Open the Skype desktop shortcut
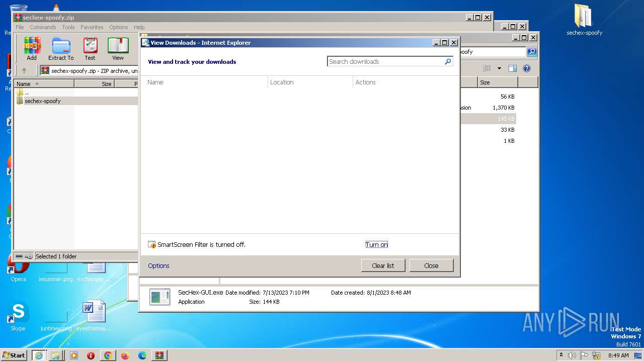644x362 pixels. [x=18, y=317]
